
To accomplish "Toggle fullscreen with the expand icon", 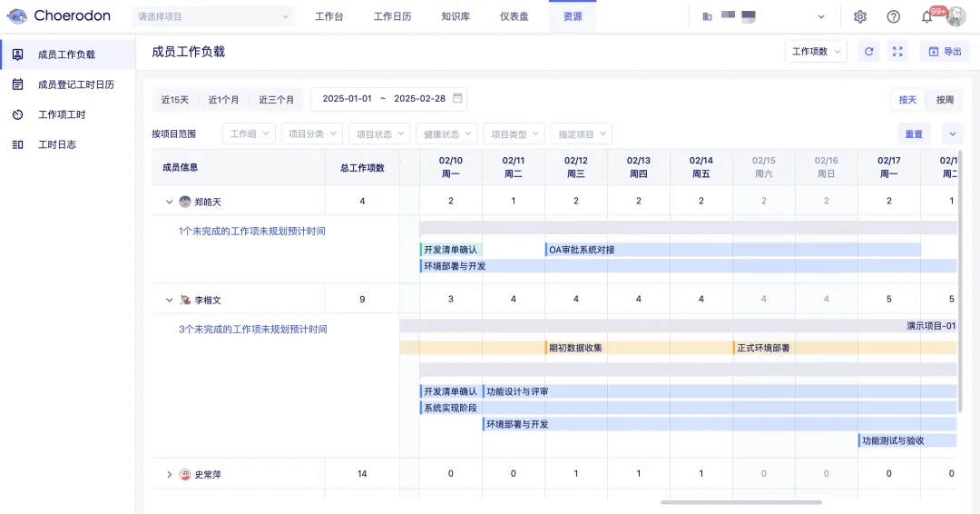I will pyautogui.click(x=897, y=51).
